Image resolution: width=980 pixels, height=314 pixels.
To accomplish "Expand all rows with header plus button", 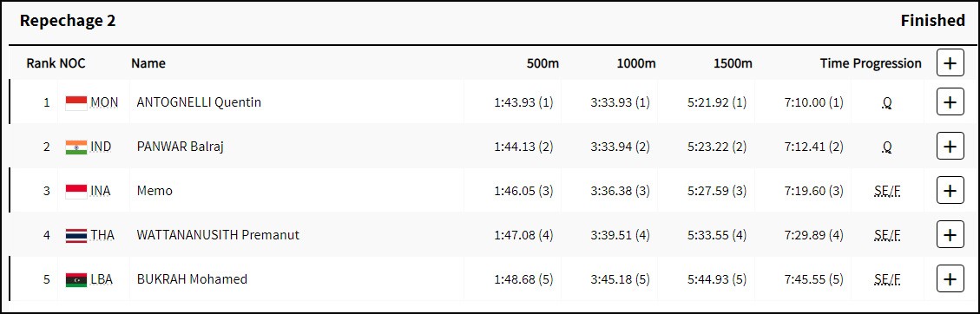I will pos(950,63).
